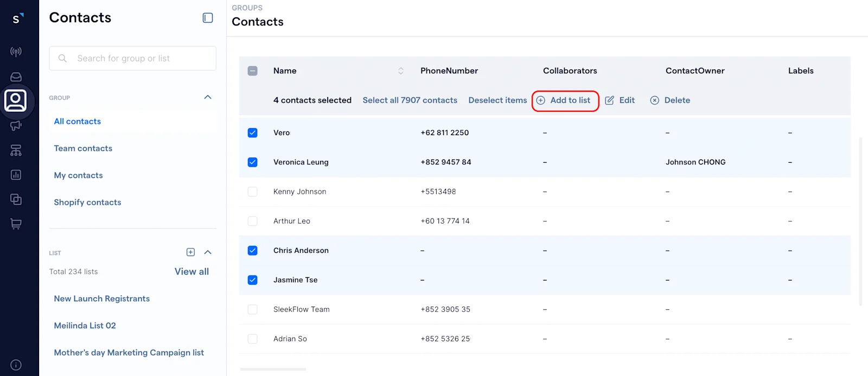Image resolution: width=868 pixels, height=376 pixels.
Task: Open the analytics chart sidebar icon
Action: pos(16,175)
